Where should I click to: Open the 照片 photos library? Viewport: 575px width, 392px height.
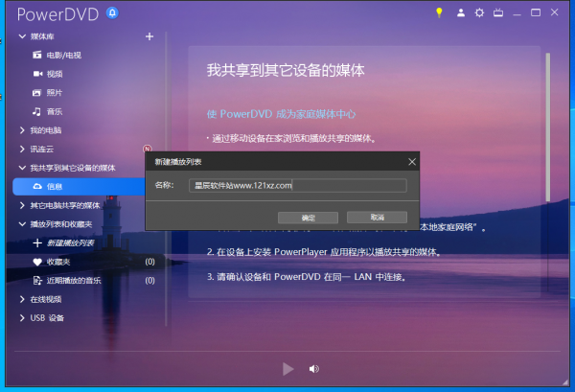pyautogui.click(x=54, y=92)
